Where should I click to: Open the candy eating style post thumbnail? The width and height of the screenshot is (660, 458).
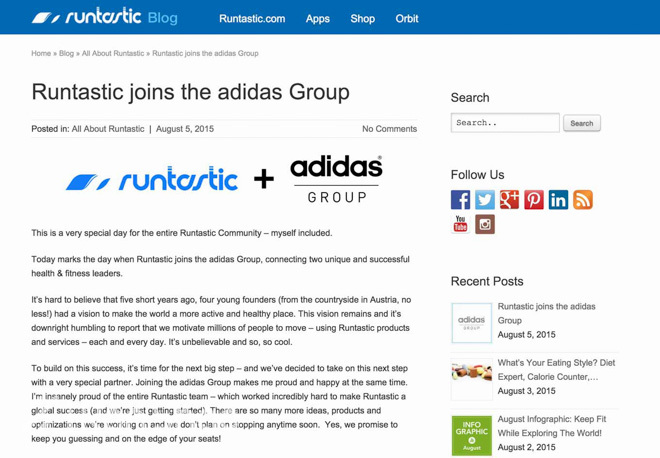coord(471,379)
